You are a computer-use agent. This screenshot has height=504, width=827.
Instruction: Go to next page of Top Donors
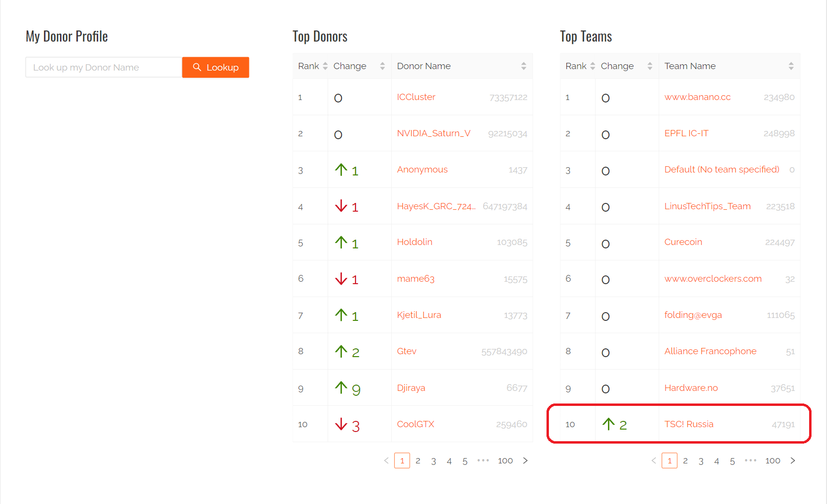525,461
